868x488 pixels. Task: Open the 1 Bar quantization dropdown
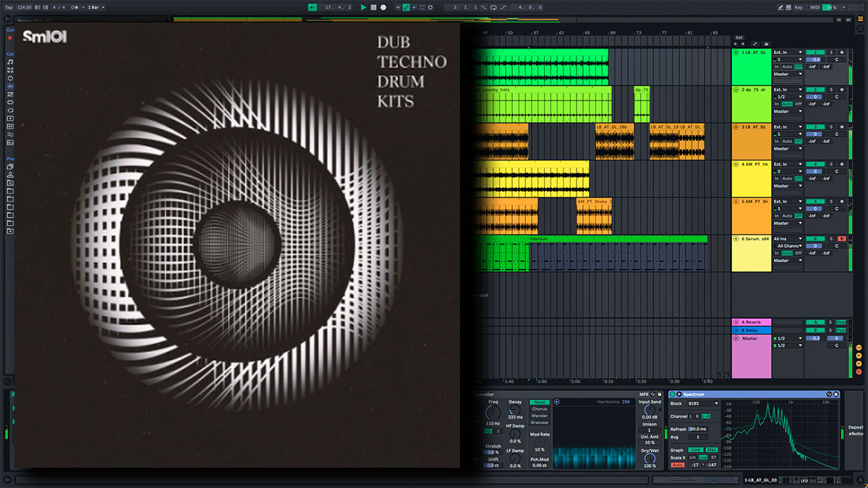click(x=96, y=7)
